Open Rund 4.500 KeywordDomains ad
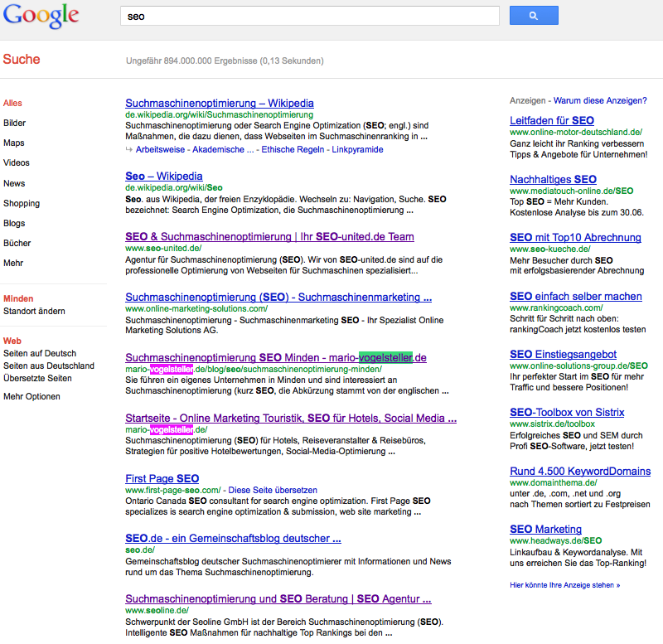This screenshot has width=663, height=644. click(580, 471)
